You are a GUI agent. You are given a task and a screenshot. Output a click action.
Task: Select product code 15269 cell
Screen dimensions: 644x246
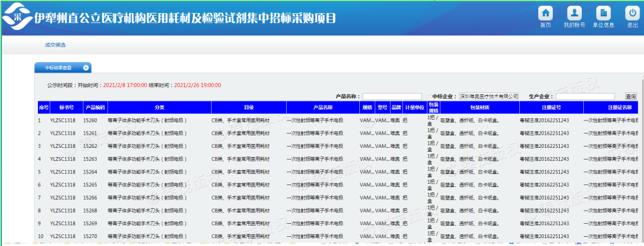click(x=90, y=223)
